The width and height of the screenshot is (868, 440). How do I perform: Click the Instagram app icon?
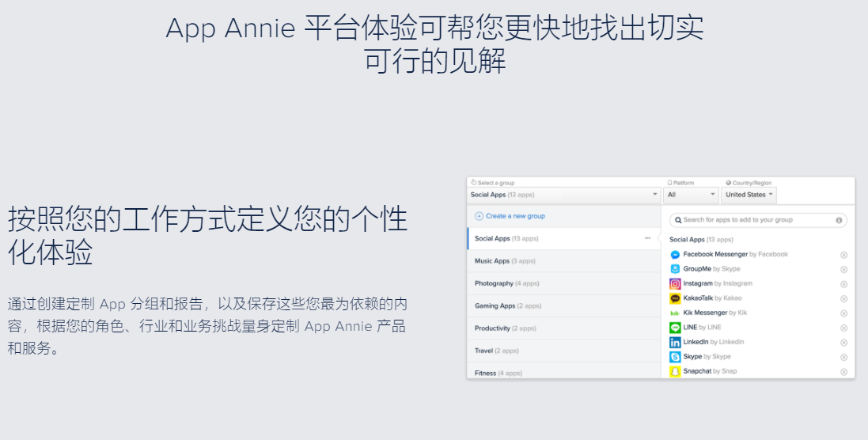(x=675, y=284)
